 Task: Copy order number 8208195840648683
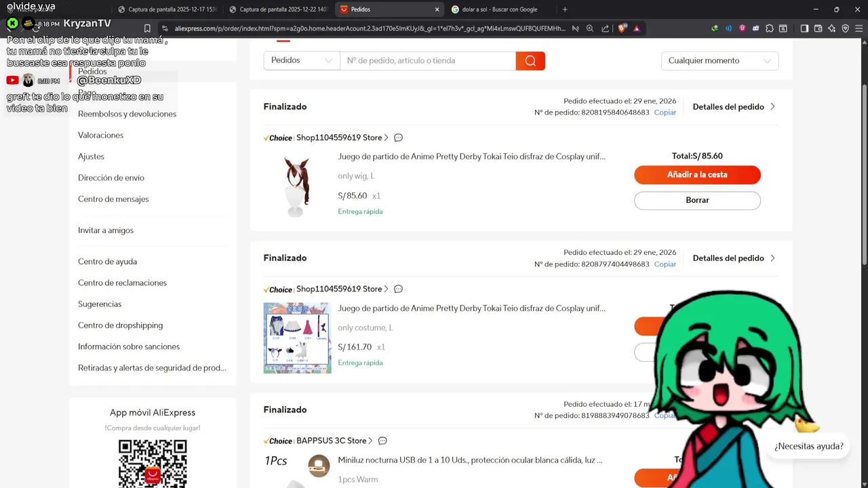(665, 113)
